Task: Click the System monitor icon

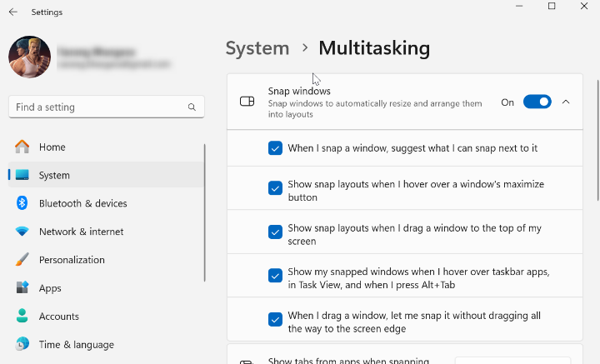Action: (x=22, y=175)
